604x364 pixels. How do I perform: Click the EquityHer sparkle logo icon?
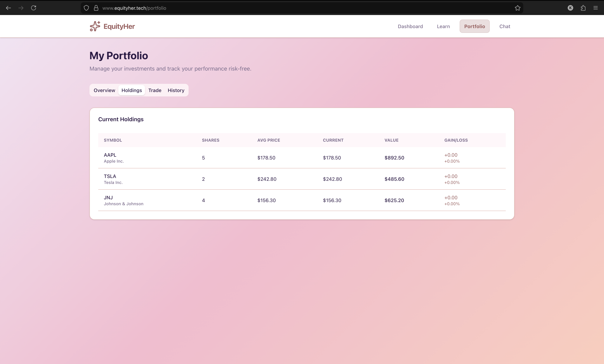tap(95, 26)
